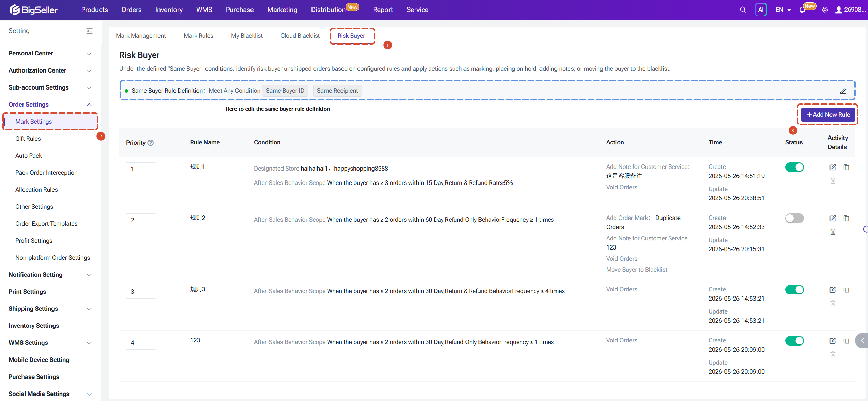Delete rule 123 with trash icon

(833, 354)
